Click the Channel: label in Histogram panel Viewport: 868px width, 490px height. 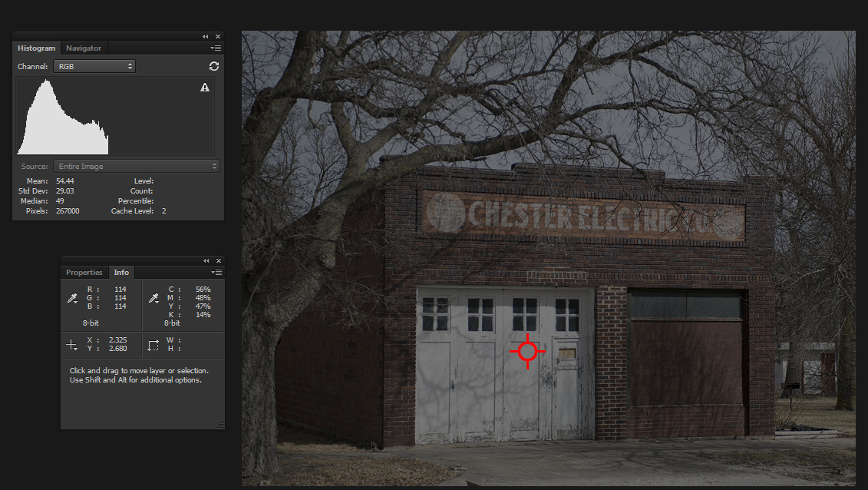[x=33, y=67]
